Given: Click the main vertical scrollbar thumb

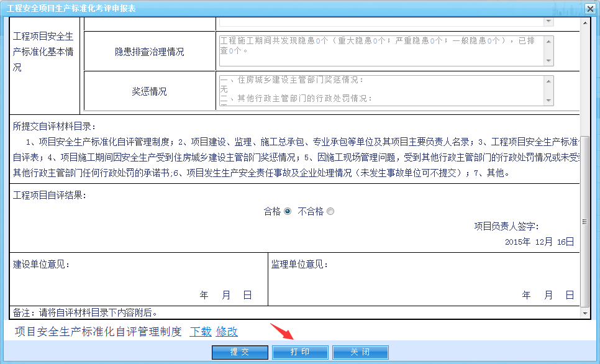Looking at the screenshot, I should click(x=584, y=221).
